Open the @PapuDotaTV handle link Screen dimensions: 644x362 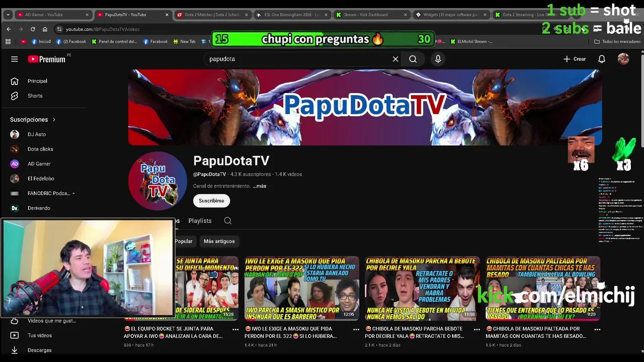(209, 174)
